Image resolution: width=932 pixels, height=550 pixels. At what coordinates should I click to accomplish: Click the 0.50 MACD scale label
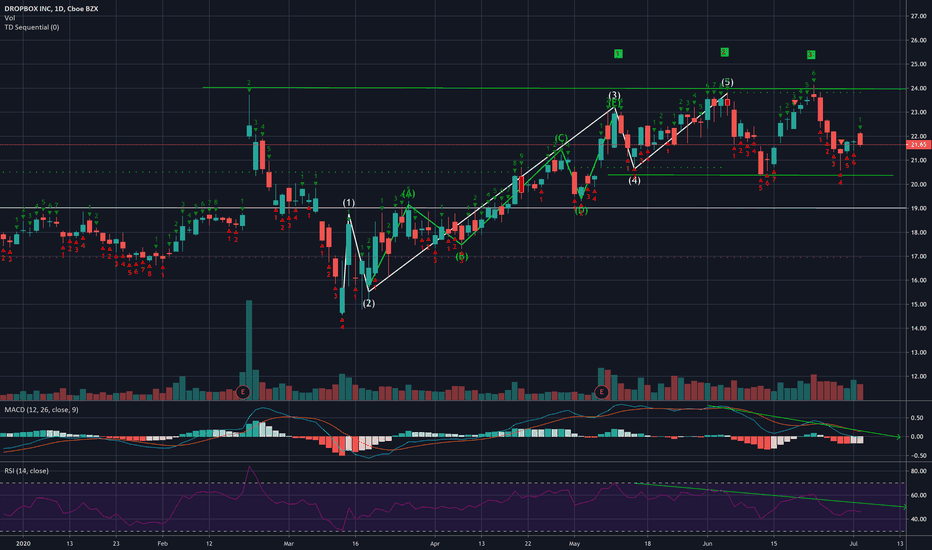tap(917, 418)
